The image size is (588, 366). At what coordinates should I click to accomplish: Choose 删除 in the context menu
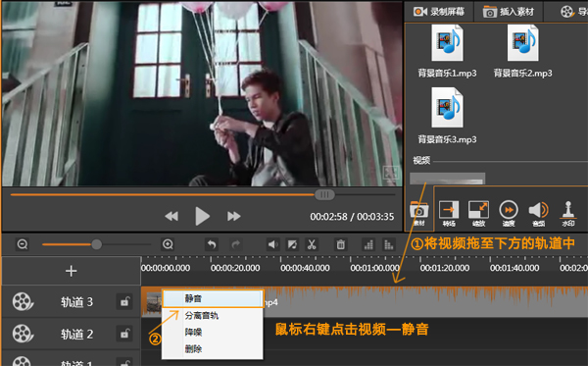tap(213, 349)
